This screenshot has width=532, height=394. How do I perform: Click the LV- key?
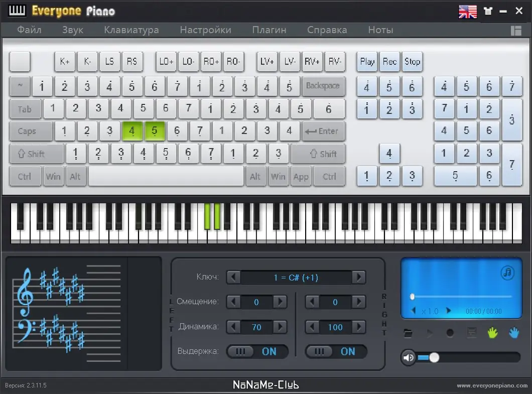point(290,62)
